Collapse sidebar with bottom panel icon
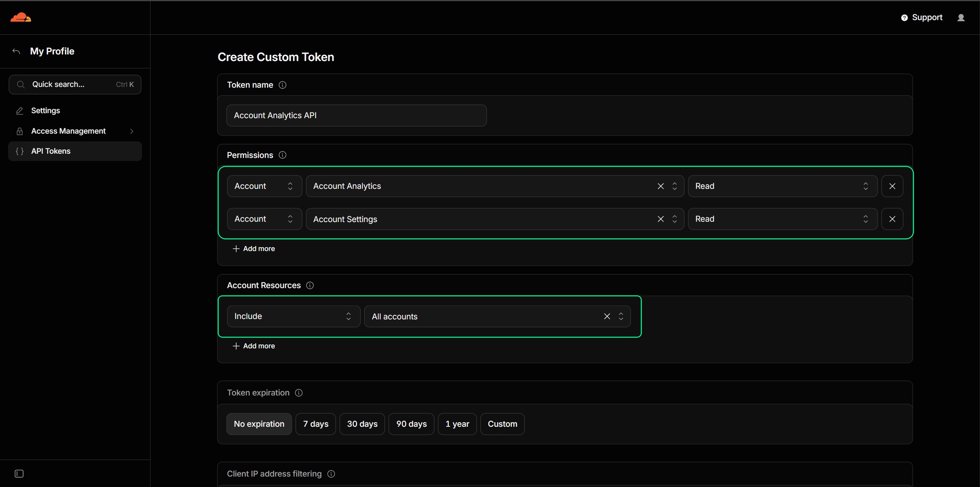This screenshot has height=487, width=980. pyautogui.click(x=19, y=473)
